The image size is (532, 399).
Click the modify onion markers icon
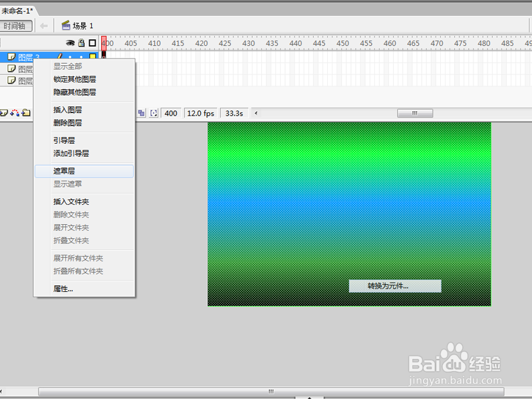[154, 113]
